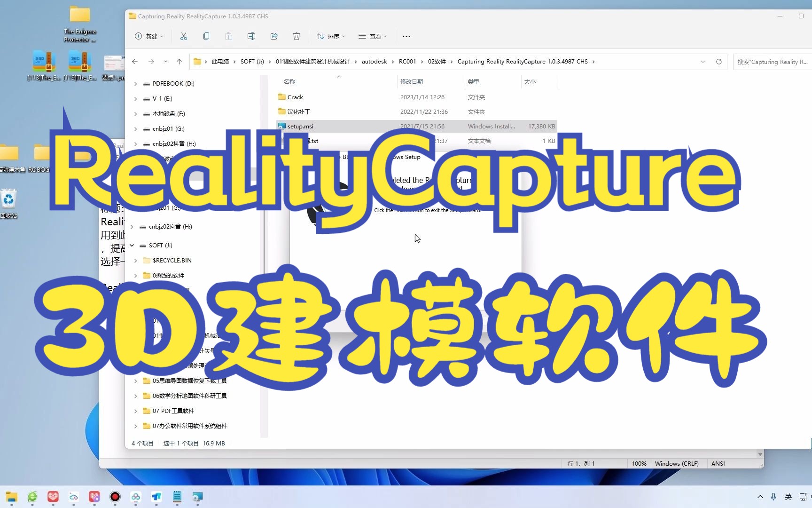The height and width of the screenshot is (508, 812).
Task: Click Windows (CRLF) in Notepad status bar
Action: [x=677, y=464]
